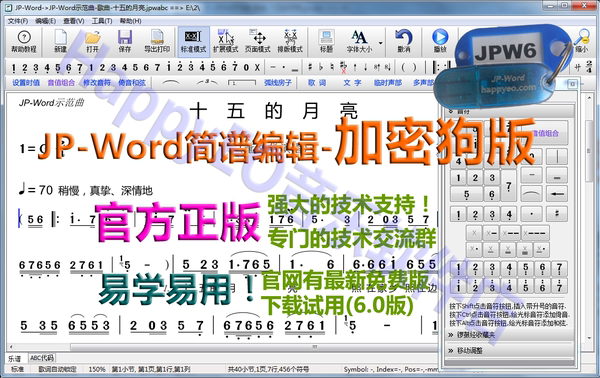Enable 扩展模式 extended mode
Viewport: 600px width, 378px height.
coord(225,41)
